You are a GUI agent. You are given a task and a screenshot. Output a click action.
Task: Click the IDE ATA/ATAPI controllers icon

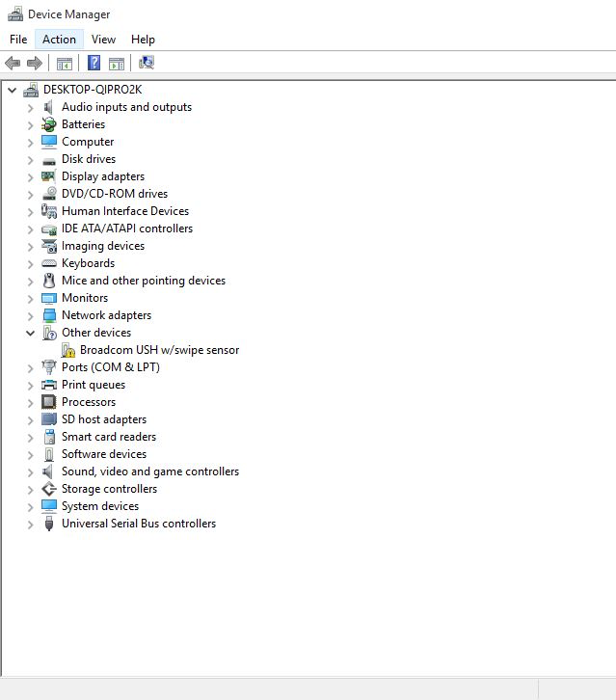[x=49, y=229]
